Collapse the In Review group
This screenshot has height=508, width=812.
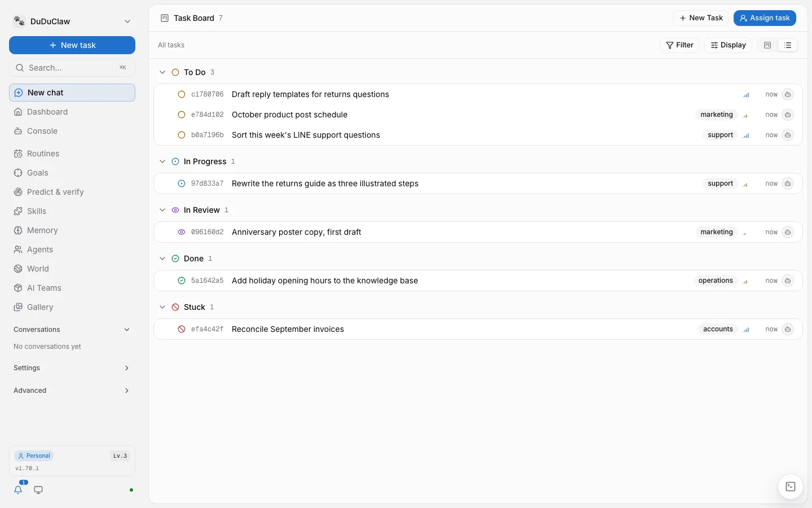click(x=162, y=210)
